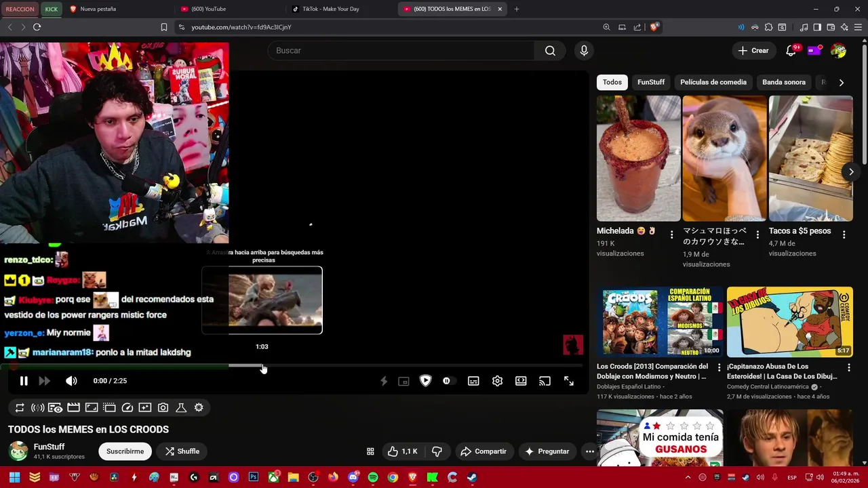Open YouTube notifications bell
This screenshot has height=488, width=868.
point(791,51)
